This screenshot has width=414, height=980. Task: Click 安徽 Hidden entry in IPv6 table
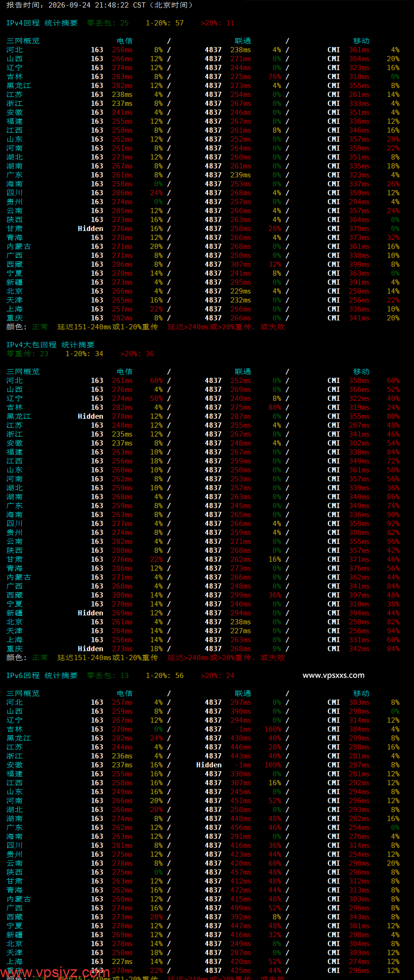coord(209,765)
